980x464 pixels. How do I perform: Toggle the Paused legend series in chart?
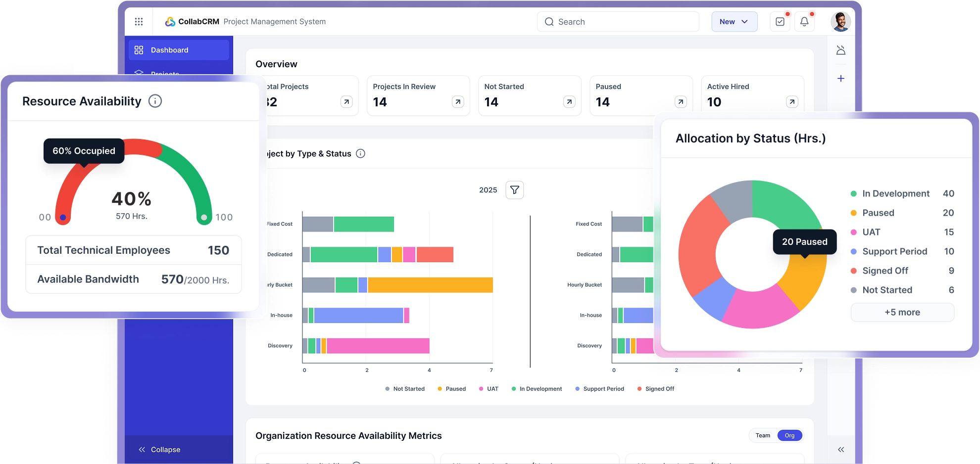pyautogui.click(x=451, y=389)
